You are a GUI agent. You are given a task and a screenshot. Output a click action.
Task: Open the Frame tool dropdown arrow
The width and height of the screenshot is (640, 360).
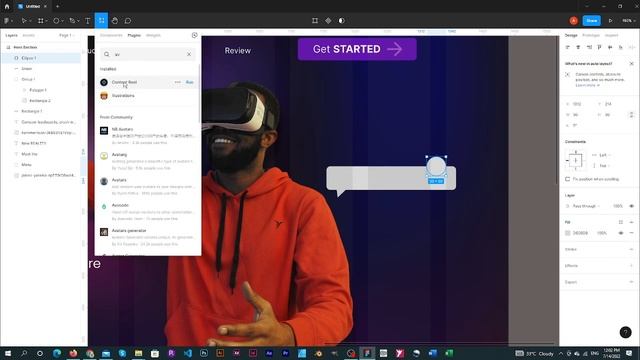46,21
